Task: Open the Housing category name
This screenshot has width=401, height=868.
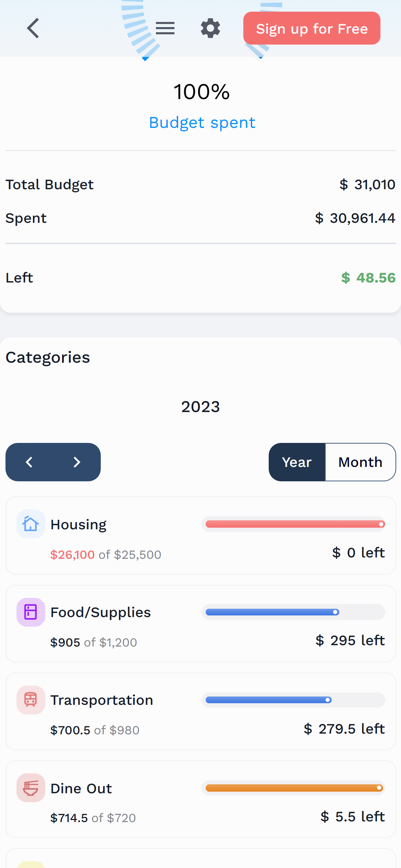Action: (x=78, y=525)
